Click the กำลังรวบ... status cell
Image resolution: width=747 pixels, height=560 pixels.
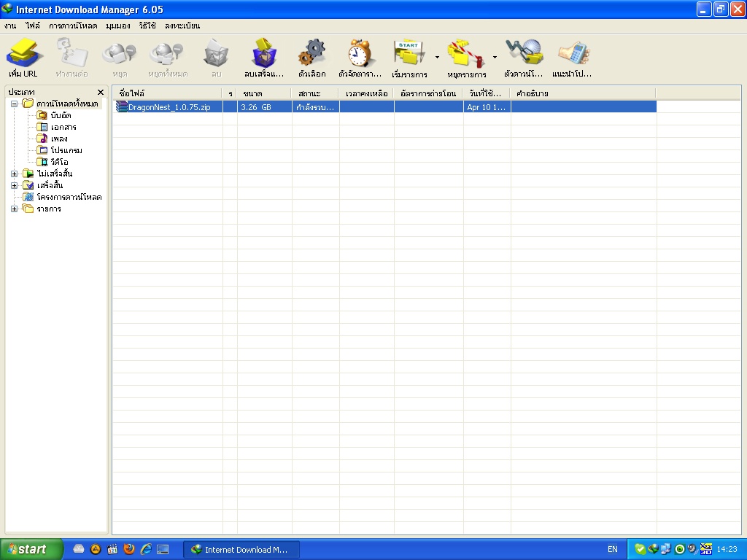(315, 107)
